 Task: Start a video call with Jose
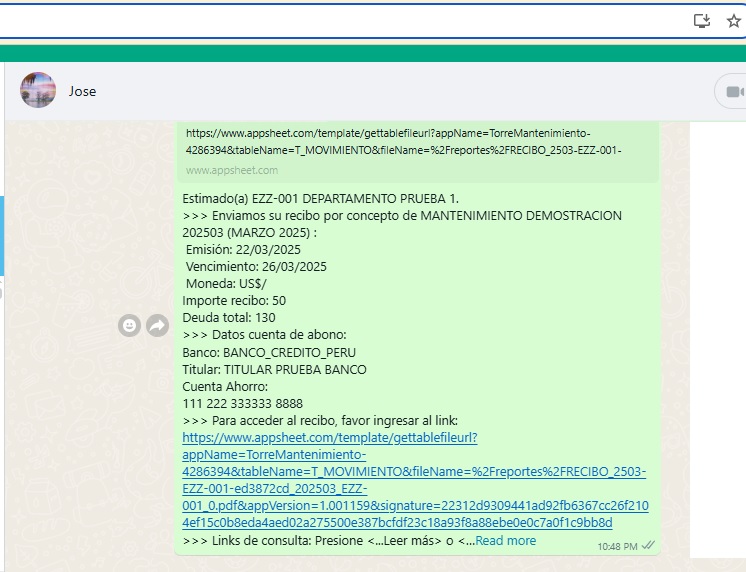click(734, 92)
